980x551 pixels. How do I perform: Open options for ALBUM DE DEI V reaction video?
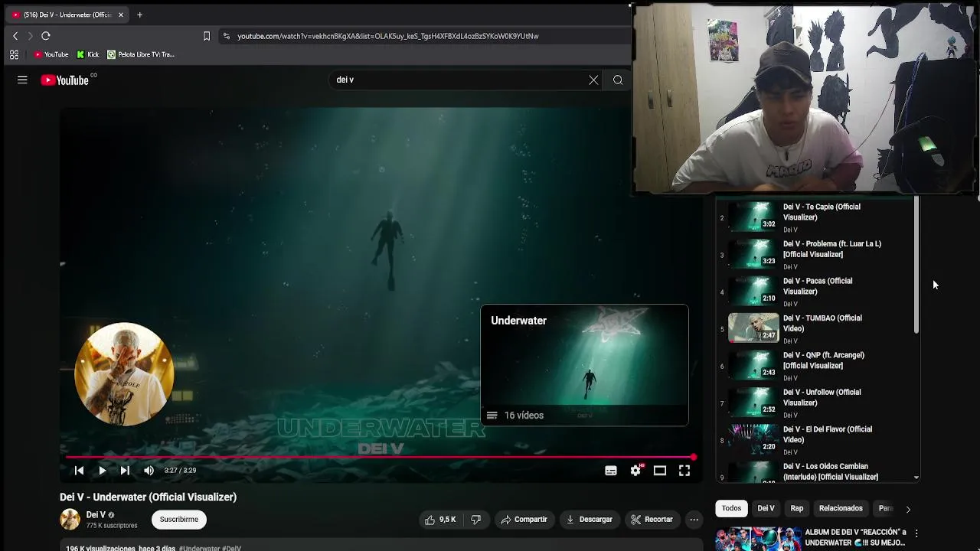[x=916, y=533]
